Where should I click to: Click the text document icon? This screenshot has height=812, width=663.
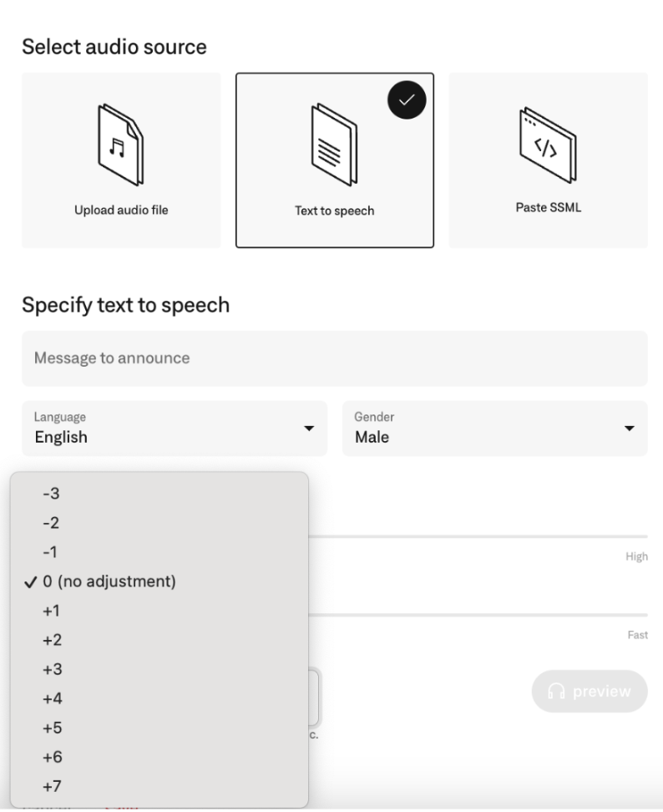(334, 145)
